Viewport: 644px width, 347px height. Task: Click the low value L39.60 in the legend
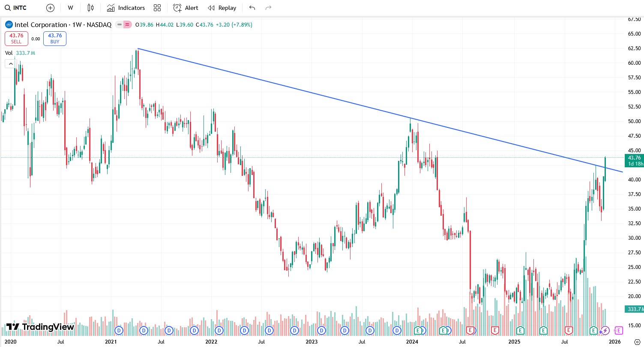click(x=185, y=25)
